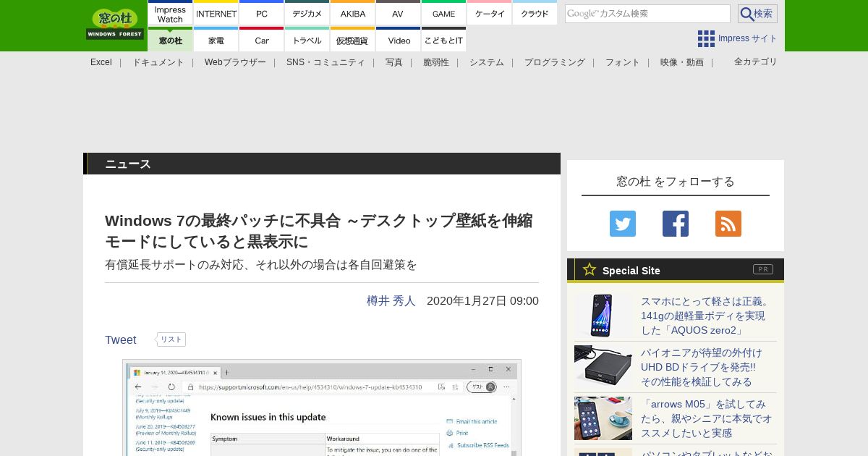Select Webブラウザー category
Image resolution: width=868 pixels, height=456 pixels.
point(235,62)
